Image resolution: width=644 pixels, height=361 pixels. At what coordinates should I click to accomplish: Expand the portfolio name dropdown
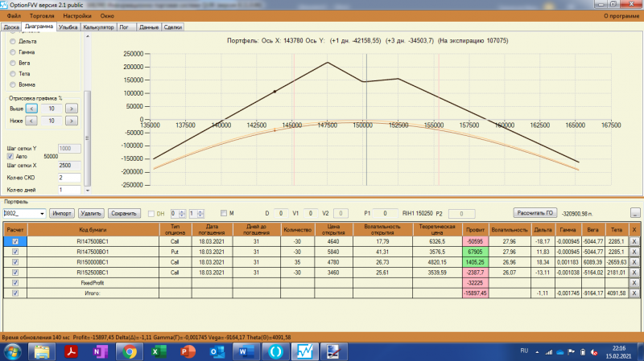pyautogui.click(x=42, y=214)
